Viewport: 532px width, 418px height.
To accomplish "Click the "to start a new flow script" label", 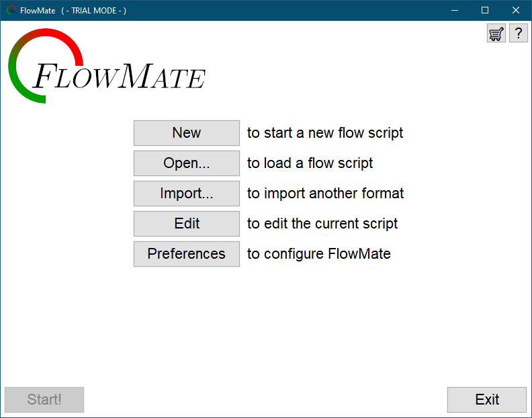I will [x=325, y=133].
